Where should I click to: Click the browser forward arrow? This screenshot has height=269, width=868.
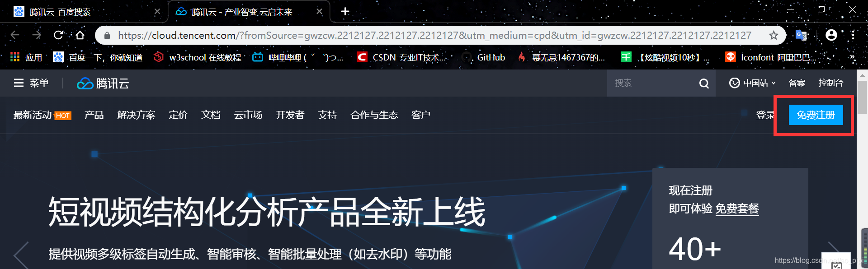pos(37,35)
